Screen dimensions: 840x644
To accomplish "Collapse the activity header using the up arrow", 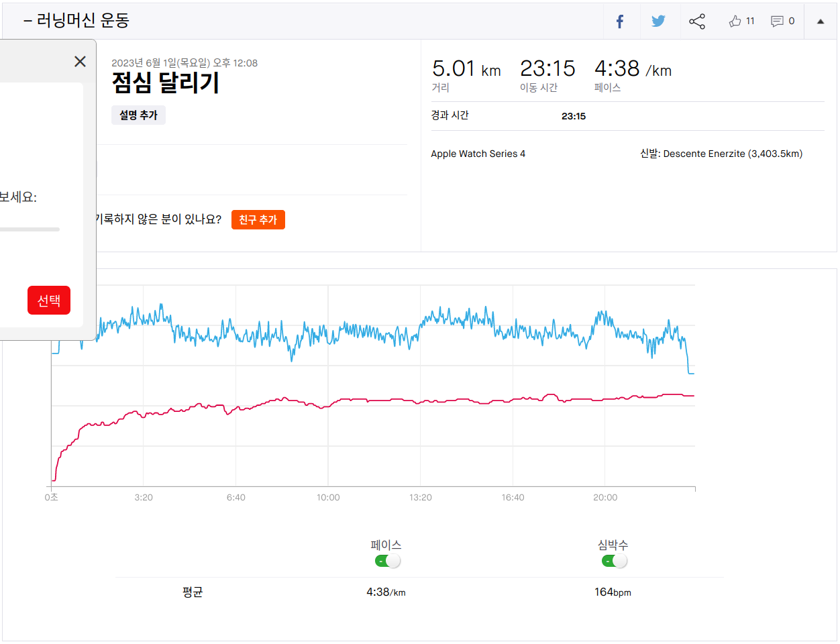I will (x=820, y=21).
